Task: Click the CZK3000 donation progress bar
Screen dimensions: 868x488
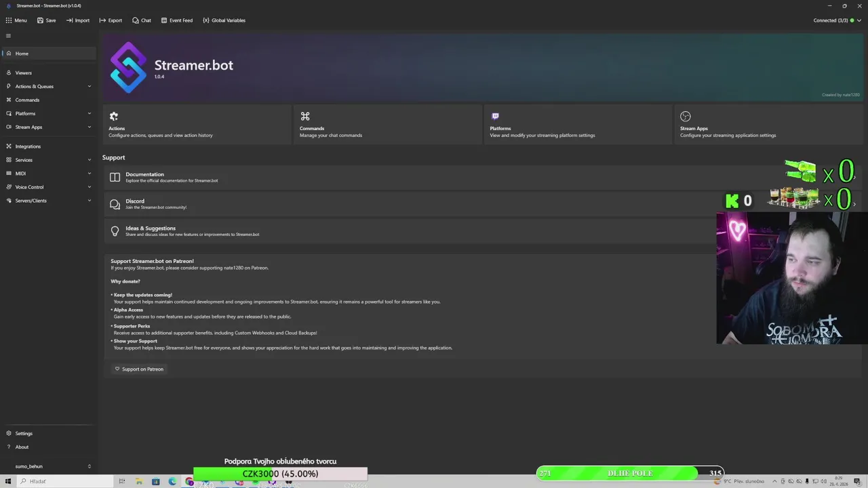Action: (x=280, y=473)
